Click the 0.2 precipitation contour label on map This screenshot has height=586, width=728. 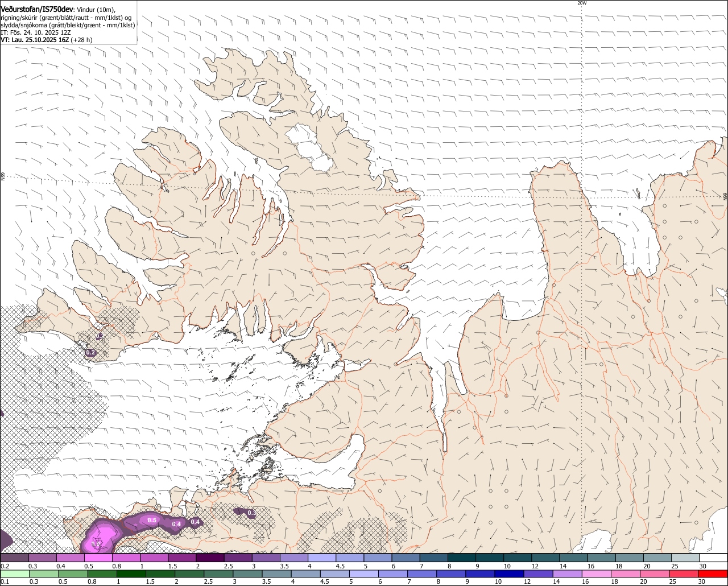90,353
